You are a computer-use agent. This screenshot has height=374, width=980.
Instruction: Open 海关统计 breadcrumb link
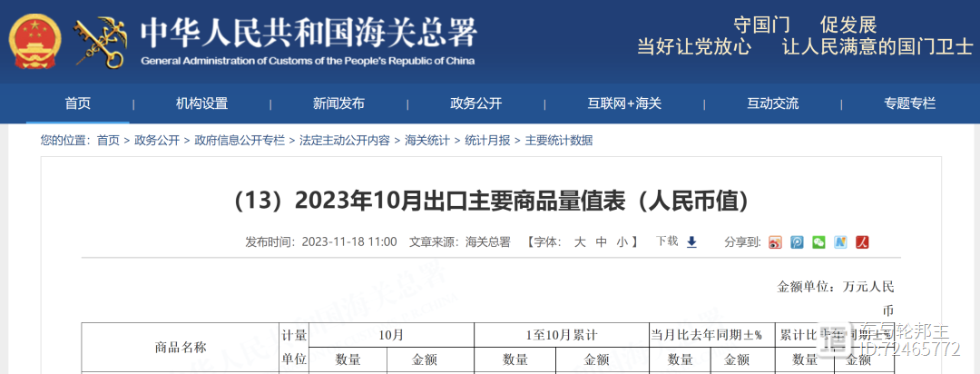[x=426, y=141]
